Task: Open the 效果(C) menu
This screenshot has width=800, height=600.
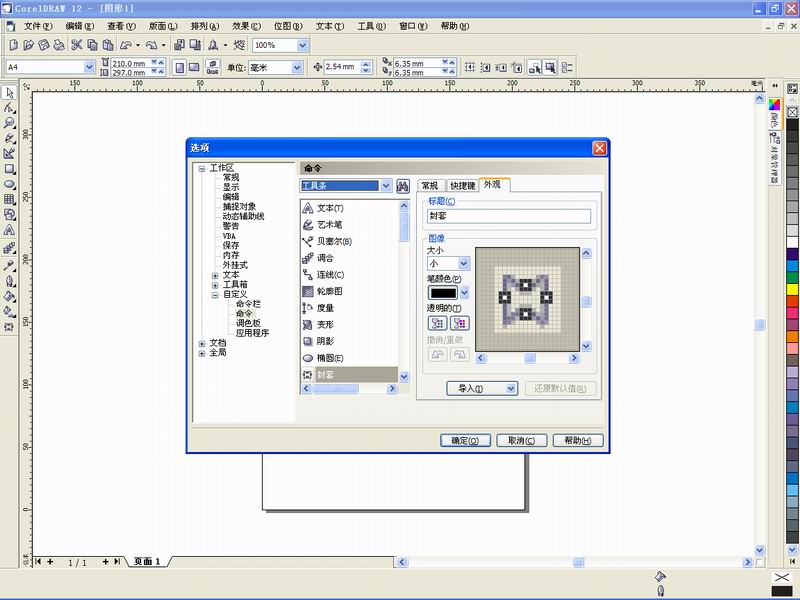Action: tap(246, 26)
